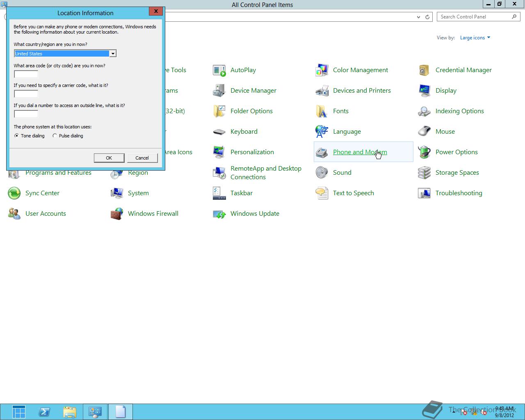Open the Sound speaker icon

[322, 173]
